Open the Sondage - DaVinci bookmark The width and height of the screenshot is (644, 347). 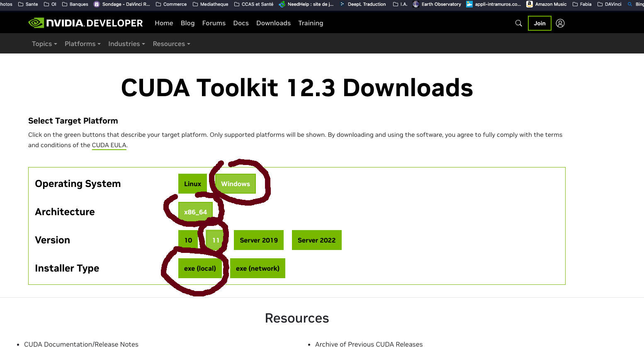tap(122, 4)
